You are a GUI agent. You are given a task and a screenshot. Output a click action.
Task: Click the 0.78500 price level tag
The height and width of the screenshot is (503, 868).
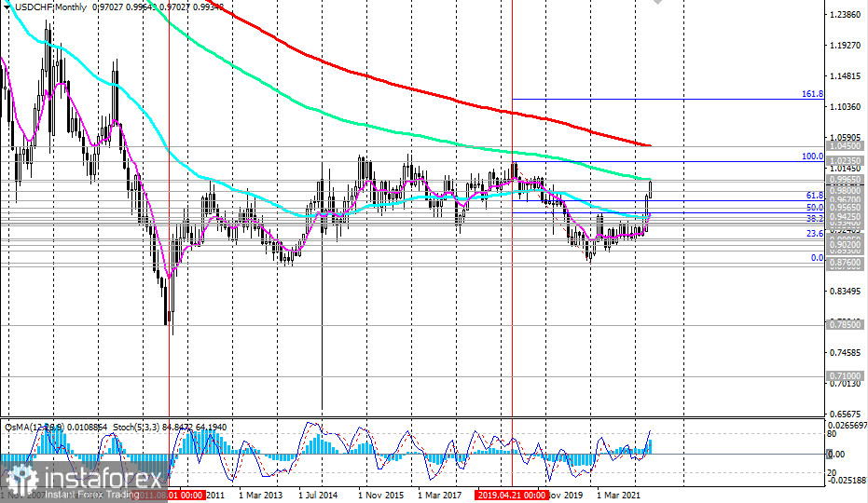click(x=846, y=324)
